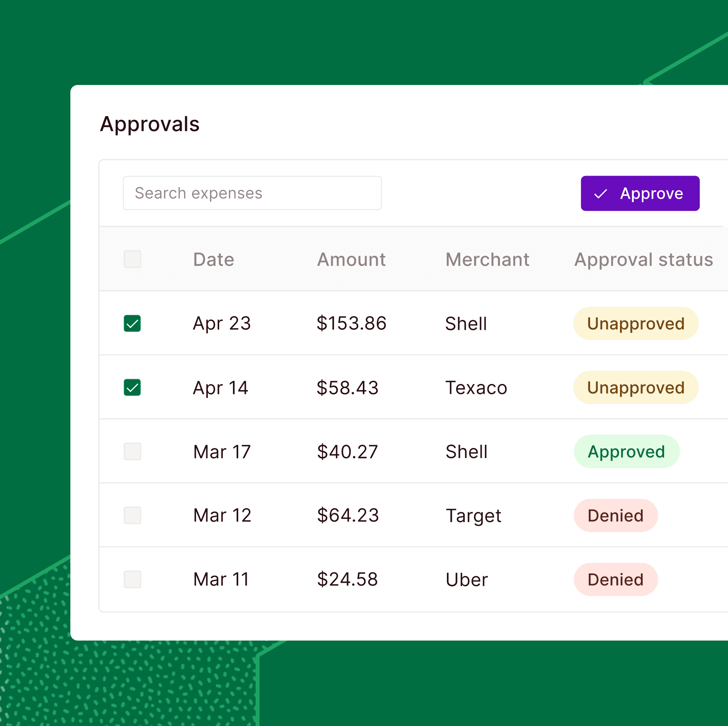Sort by the Amount column header
728x726 pixels.
click(x=351, y=259)
